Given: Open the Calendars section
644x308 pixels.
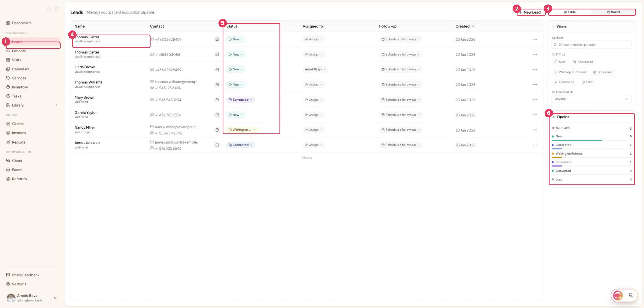Looking at the screenshot, I should click(x=20, y=69).
